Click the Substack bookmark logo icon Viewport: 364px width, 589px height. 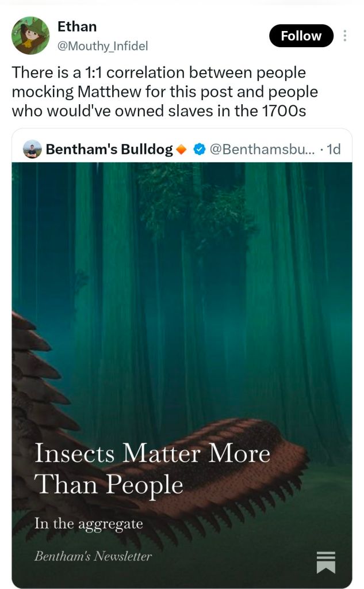325,562
